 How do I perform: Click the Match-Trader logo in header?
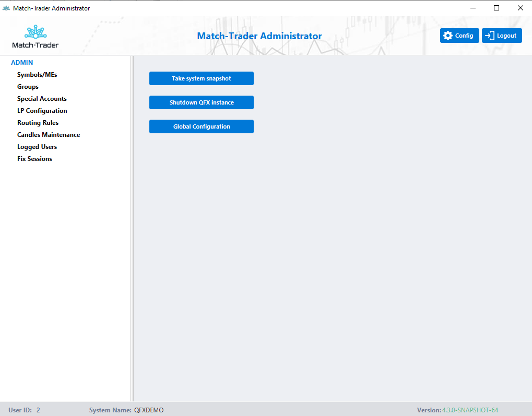pyautogui.click(x=36, y=37)
